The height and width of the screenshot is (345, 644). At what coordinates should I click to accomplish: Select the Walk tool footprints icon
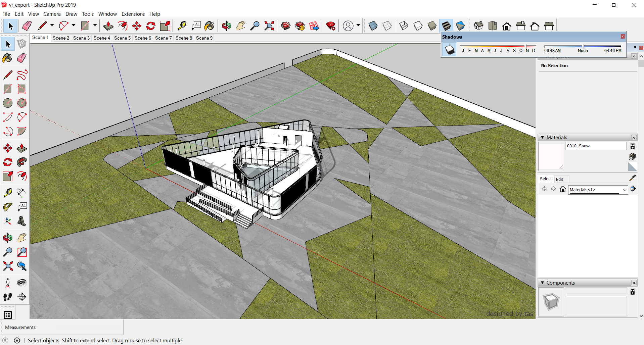click(8, 297)
